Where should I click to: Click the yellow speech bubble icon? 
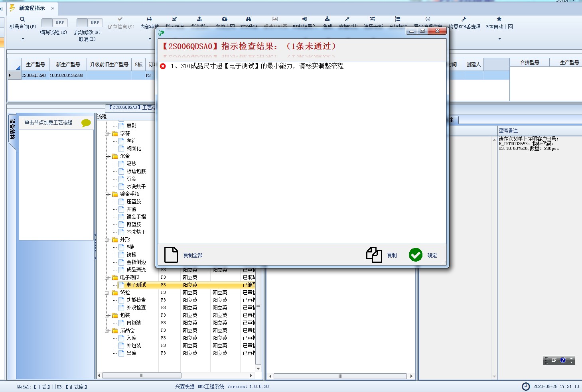click(x=86, y=123)
